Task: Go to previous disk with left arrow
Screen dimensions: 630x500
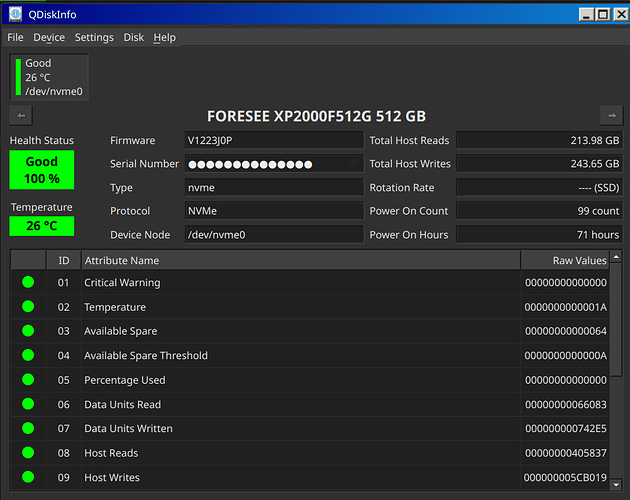Action: click(21, 116)
